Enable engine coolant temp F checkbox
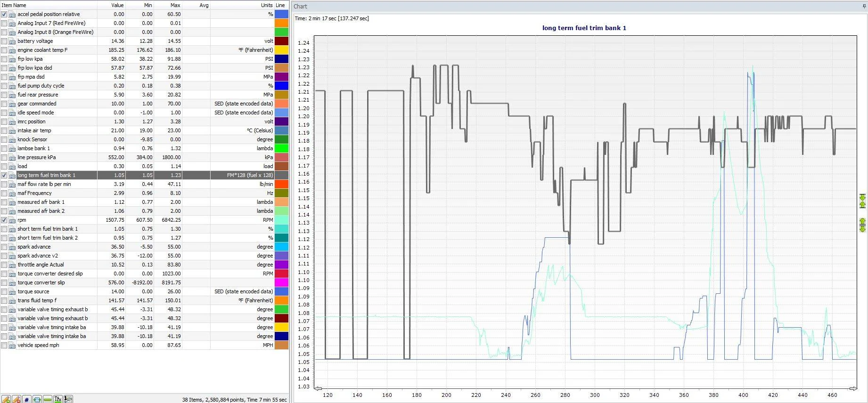 coord(4,50)
